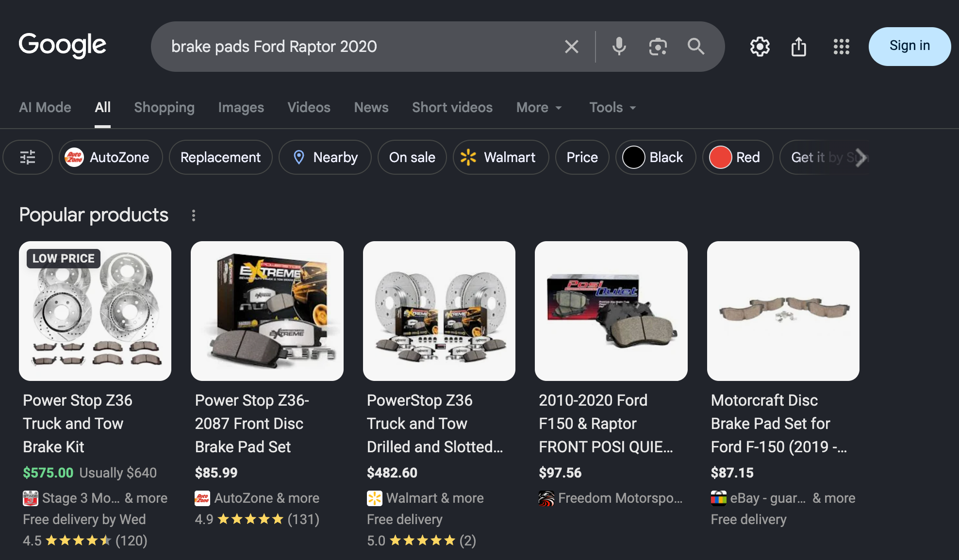Screen dimensions: 959x560
Task: Open the News tab
Action: 371,107
